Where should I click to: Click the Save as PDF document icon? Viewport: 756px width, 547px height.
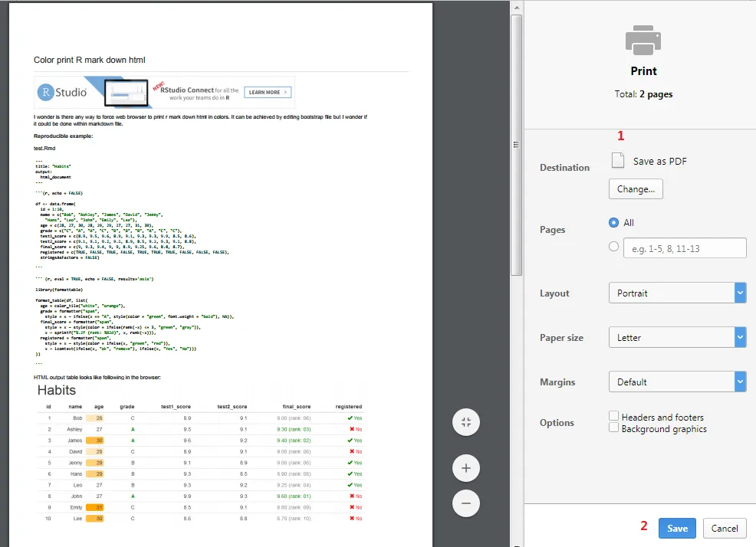pos(618,160)
